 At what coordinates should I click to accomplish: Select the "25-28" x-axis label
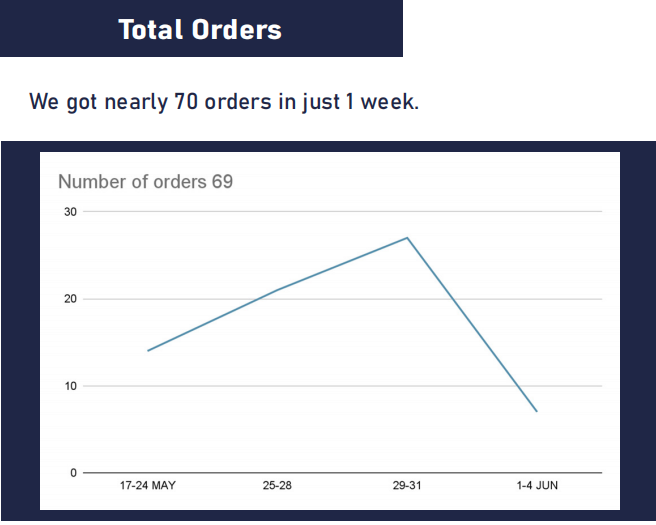tap(277, 487)
